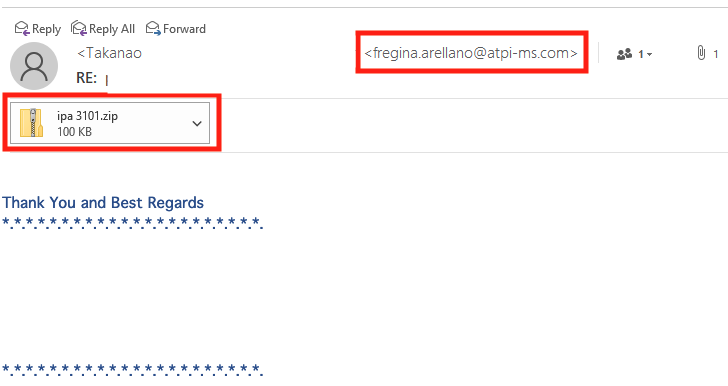Click the Reply text label
The image size is (728, 386).
click(46, 29)
